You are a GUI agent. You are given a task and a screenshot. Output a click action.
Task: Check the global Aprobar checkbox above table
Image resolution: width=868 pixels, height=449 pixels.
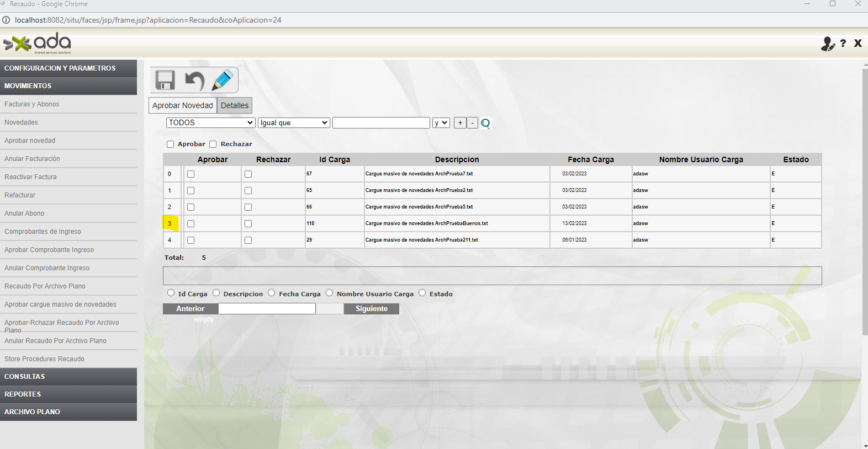click(171, 145)
